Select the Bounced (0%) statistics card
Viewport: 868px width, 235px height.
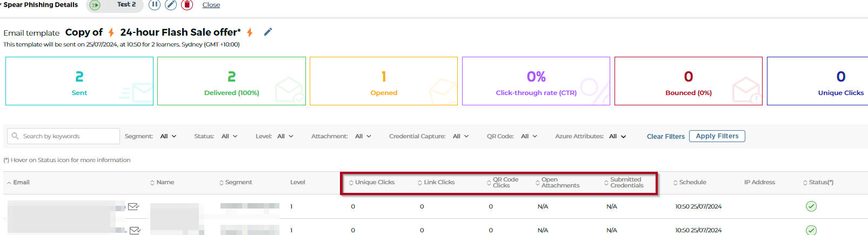688,81
